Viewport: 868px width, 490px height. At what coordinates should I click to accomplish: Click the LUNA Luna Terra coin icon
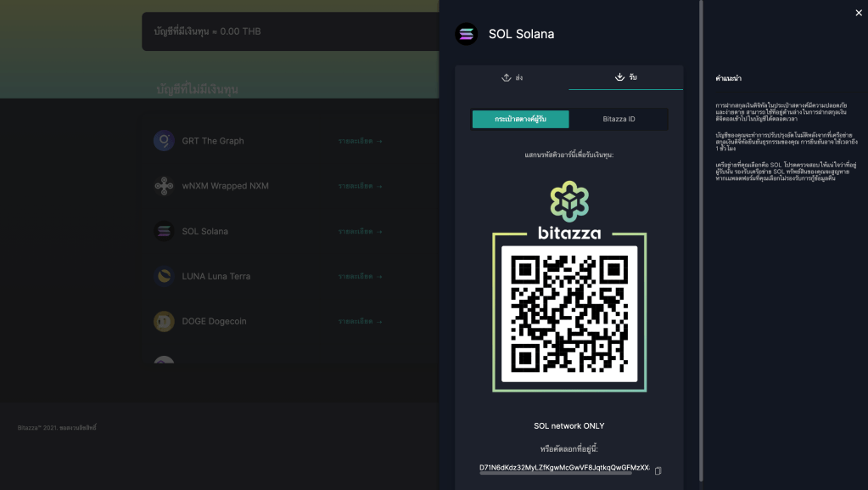point(164,276)
